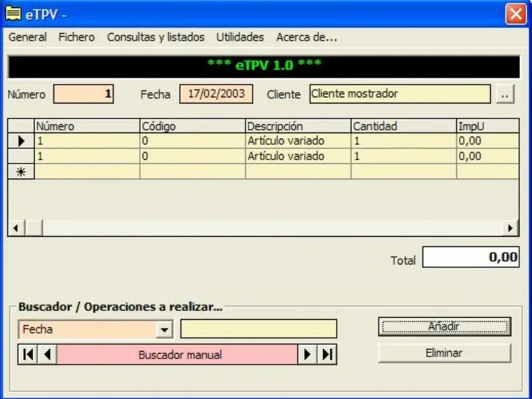Click the Buscador manual bar
Screen dimensions: 532x399
[x=177, y=354]
